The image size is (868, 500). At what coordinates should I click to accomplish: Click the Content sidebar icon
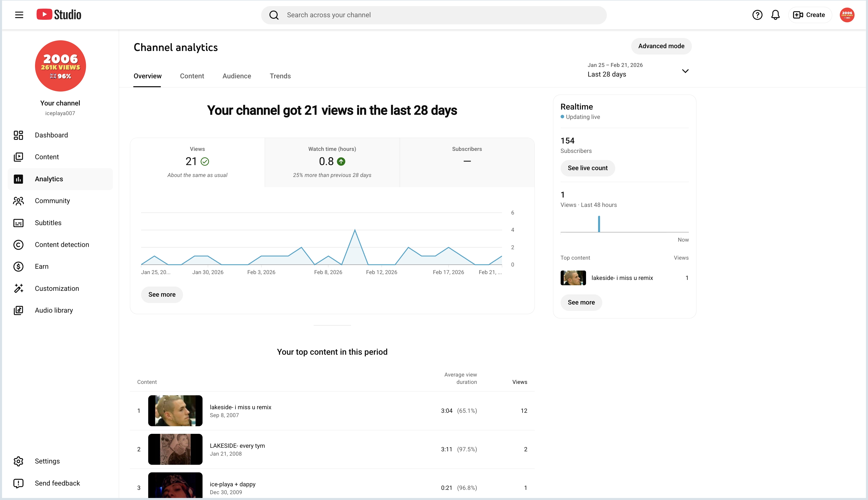[x=19, y=157]
